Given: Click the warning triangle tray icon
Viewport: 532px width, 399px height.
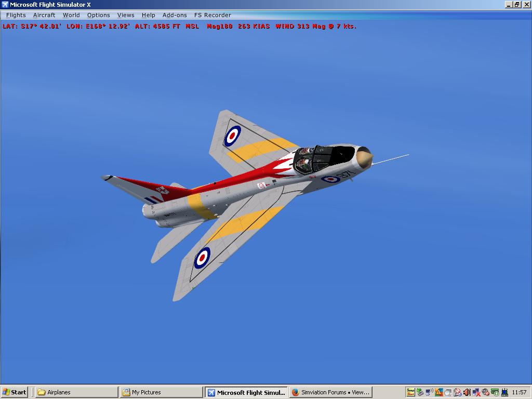Looking at the screenshot, I should click(x=439, y=392).
